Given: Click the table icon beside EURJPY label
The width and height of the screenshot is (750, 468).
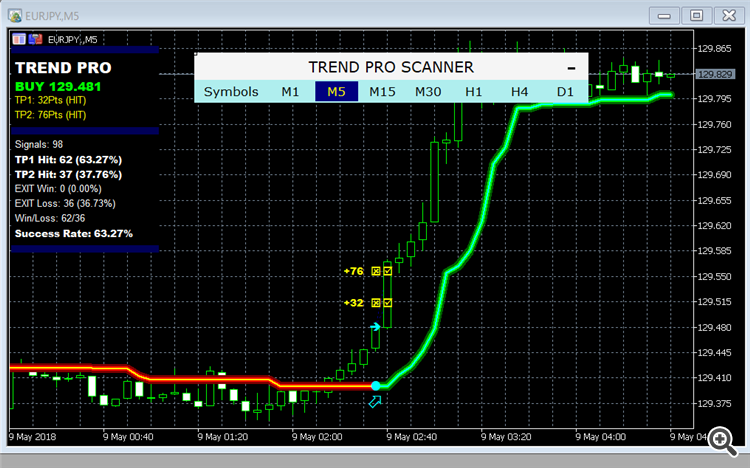Looking at the screenshot, I should 19,39.
